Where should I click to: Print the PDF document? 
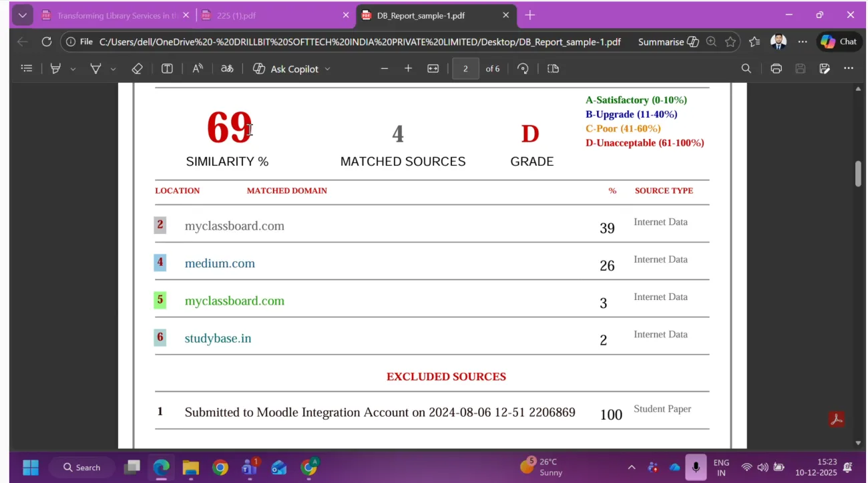[776, 69]
